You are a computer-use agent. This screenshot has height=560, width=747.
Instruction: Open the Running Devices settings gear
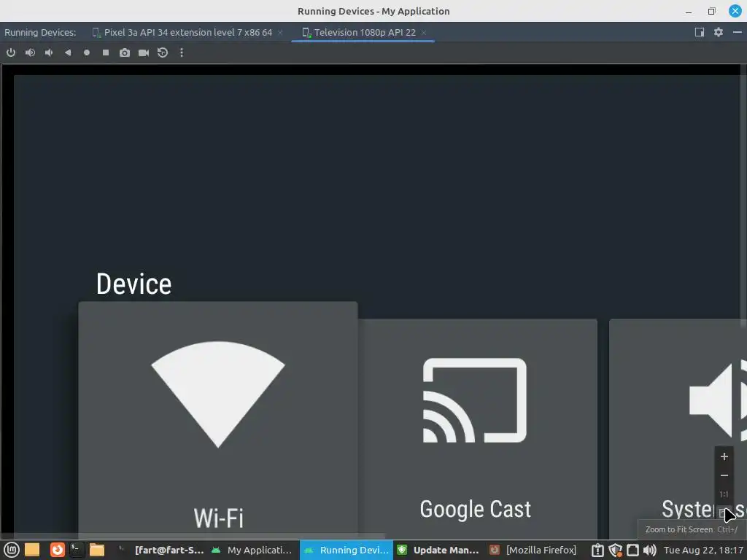click(719, 32)
